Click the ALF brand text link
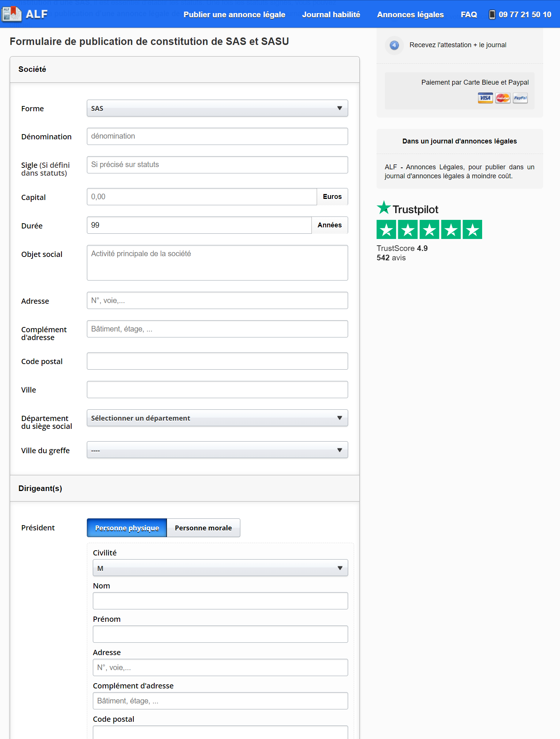Viewport: 560px width, 739px height. (x=37, y=14)
